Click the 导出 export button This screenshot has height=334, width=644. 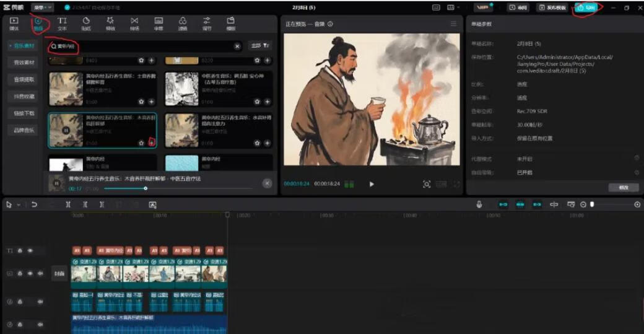[587, 7]
